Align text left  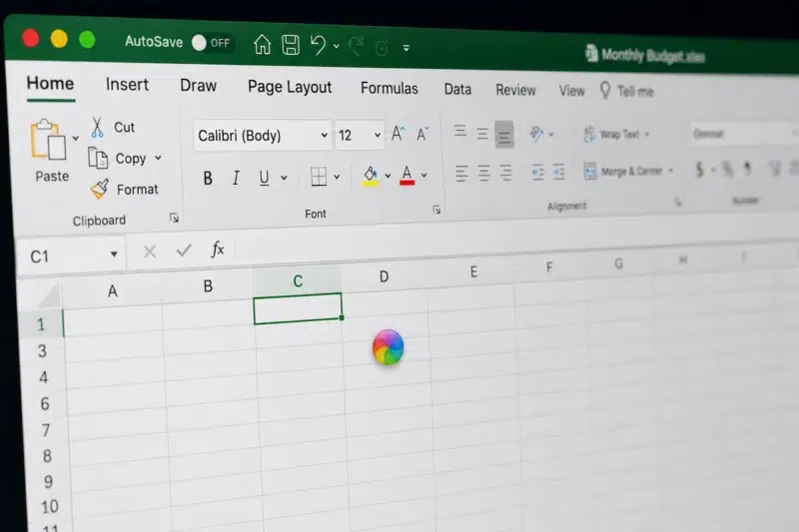pyautogui.click(x=461, y=173)
